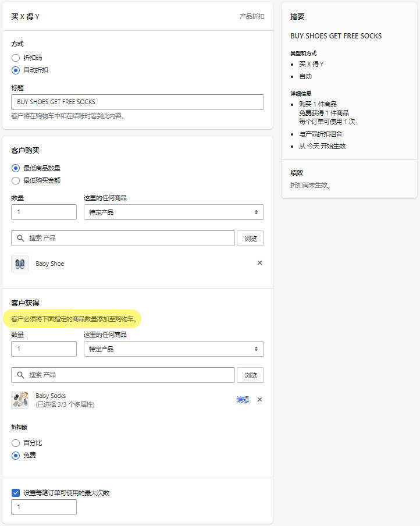
Task: Click the Baby Socks product name
Action: pos(51,396)
